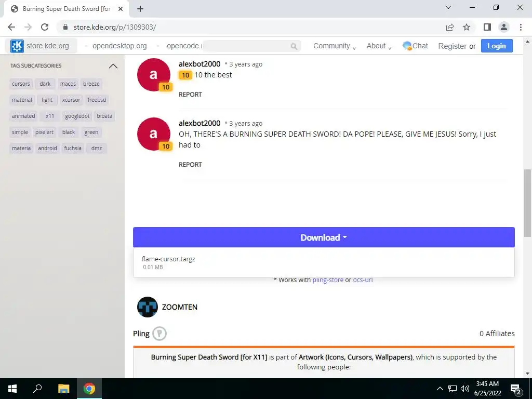Open Chrome's three-dot menu
Viewport: 532px width, 399px height.
tap(521, 27)
